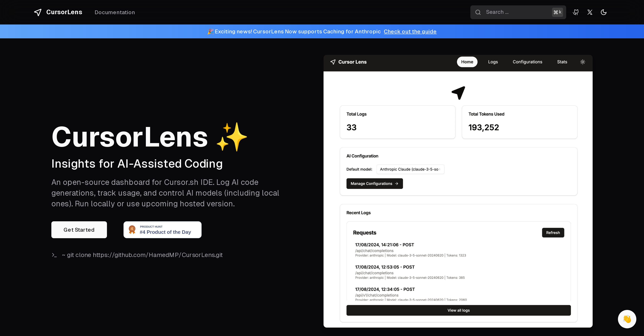Toggle the theme using the sun icon in dashboard

582,62
